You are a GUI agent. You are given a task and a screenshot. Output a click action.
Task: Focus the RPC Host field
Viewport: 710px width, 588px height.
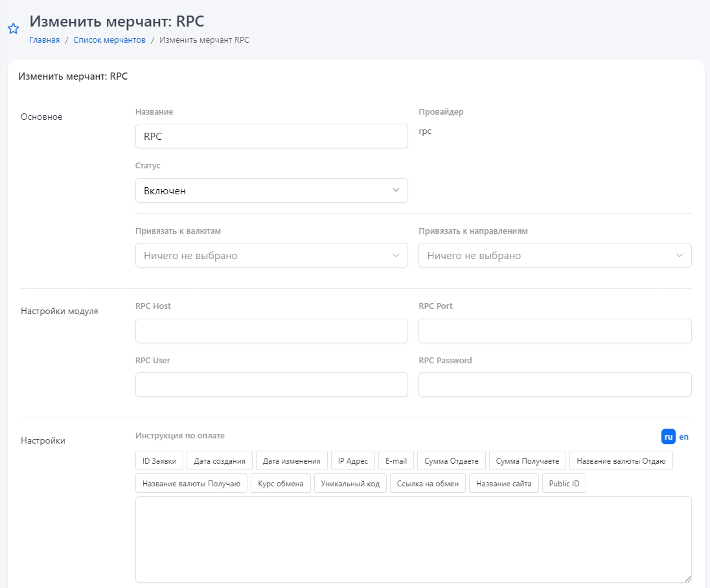click(271, 330)
